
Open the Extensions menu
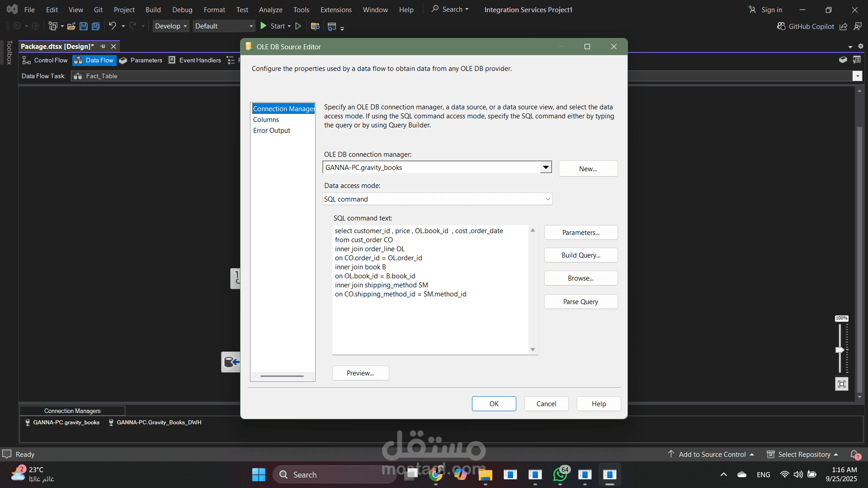335,9
